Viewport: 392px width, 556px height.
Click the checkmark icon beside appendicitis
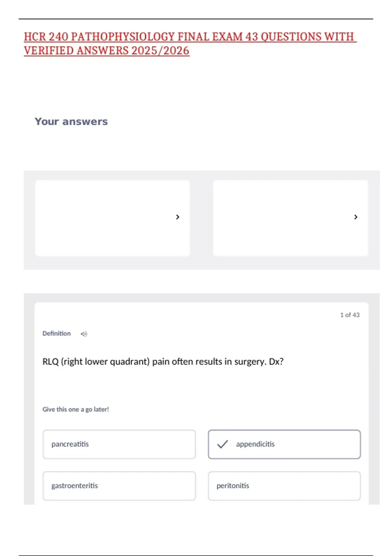click(x=222, y=444)
